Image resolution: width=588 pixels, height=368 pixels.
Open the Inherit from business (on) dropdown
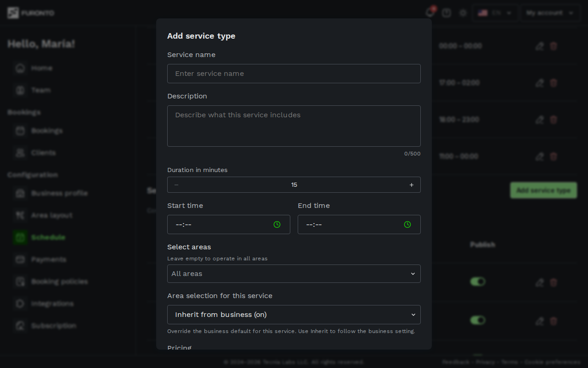click(x=294, y=315)
